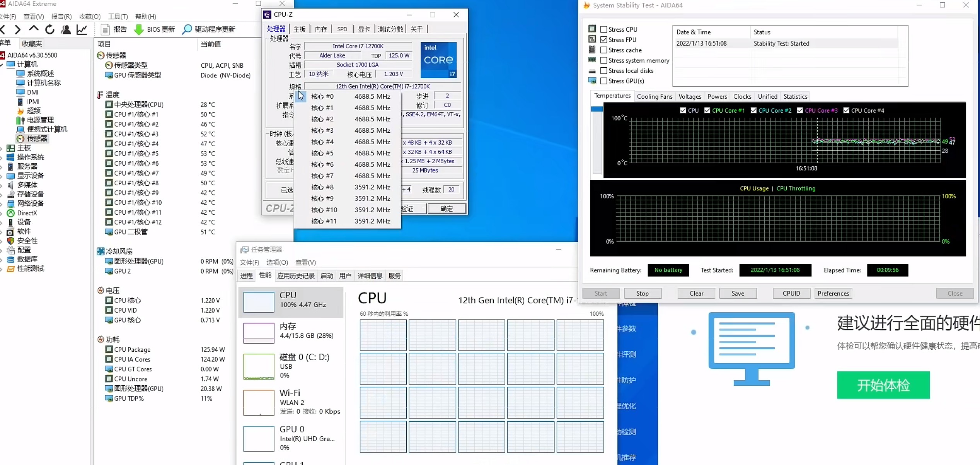Image resolution: width=980 pixels, height=465 pixels.
Task: Select 性能测试 benchmark item in tree
Action: pyautogui.click(x=26, y=268)
